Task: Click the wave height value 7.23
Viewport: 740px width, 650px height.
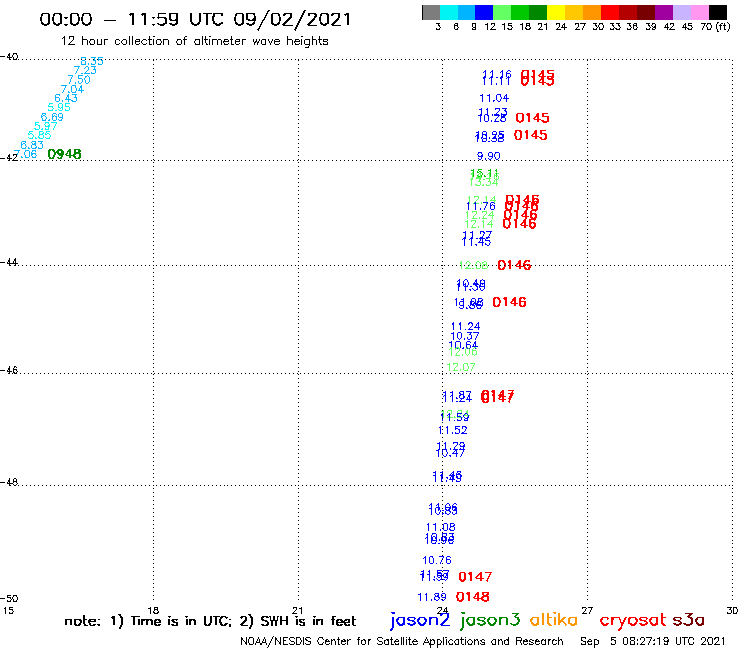Action: 85,70
